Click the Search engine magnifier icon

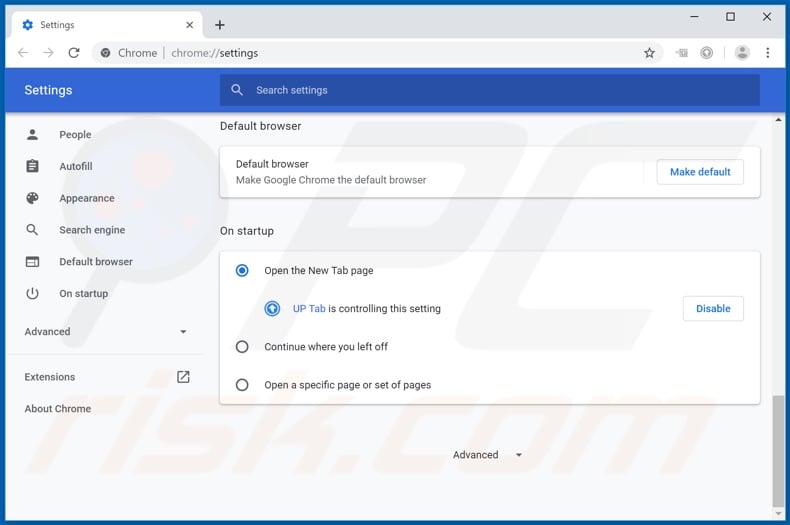coord(32,230)
